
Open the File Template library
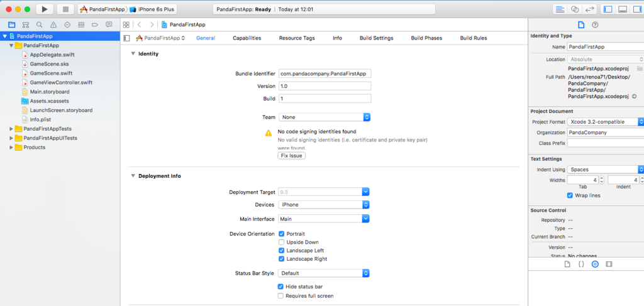(x=567, y=265)
